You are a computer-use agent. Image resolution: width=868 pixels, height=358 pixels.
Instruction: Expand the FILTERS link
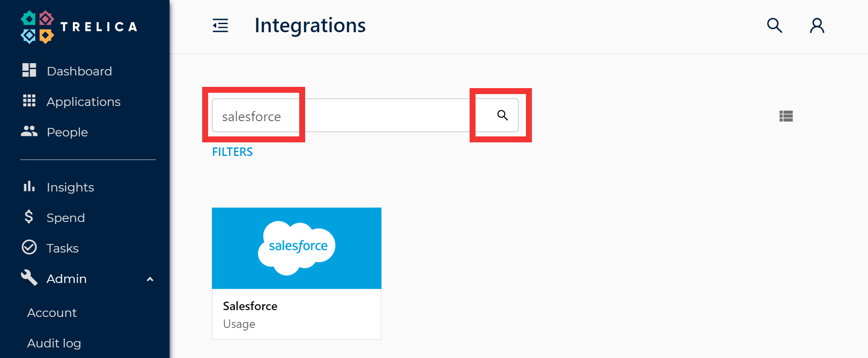pos(232,152)
